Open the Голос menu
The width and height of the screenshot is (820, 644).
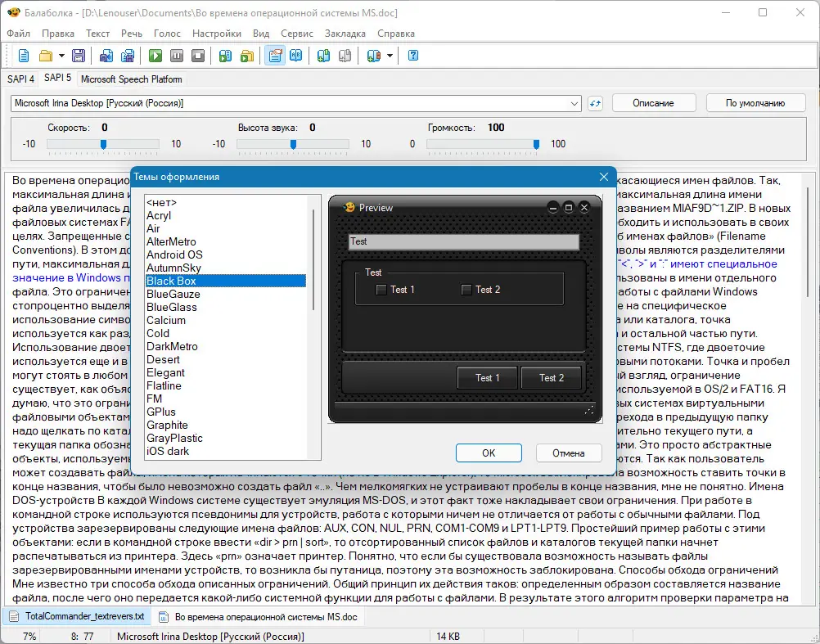pyautogui.click(x=167, y=34)
